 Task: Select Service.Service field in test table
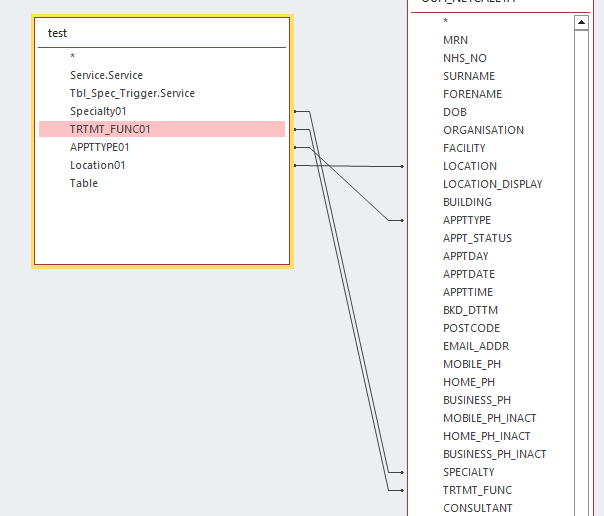click(106, 75)
